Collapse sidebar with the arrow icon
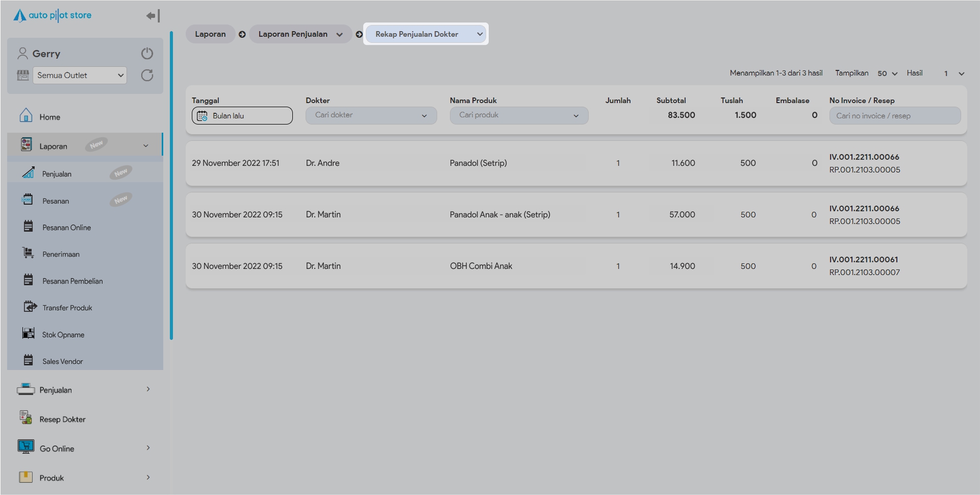The height and width of the screenshot is (495, 980). (x=153, y=16)
